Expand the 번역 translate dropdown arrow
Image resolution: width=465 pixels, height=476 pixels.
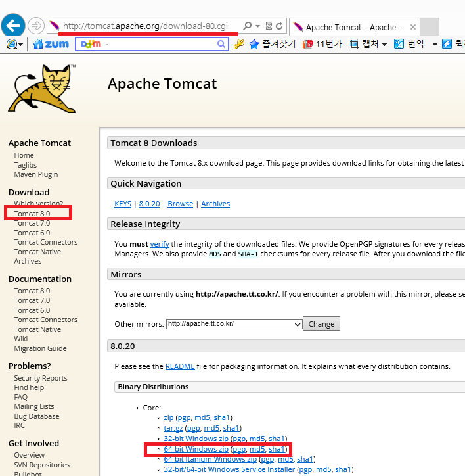pos(434,45)
